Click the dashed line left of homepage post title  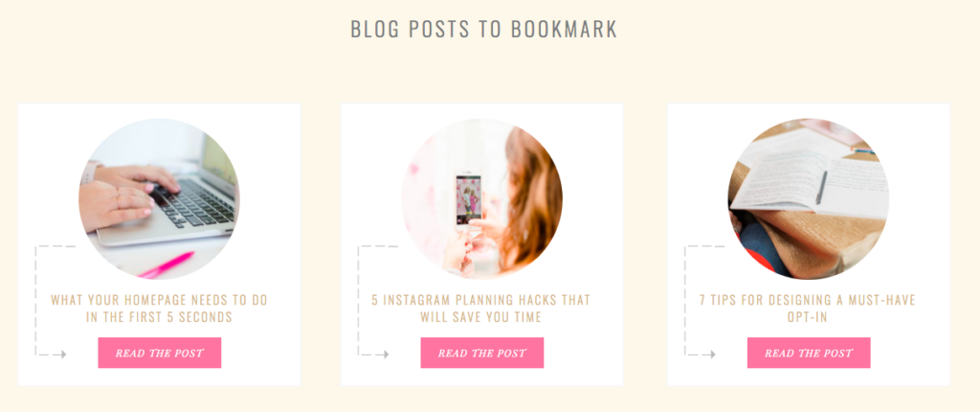pos(36,301)
